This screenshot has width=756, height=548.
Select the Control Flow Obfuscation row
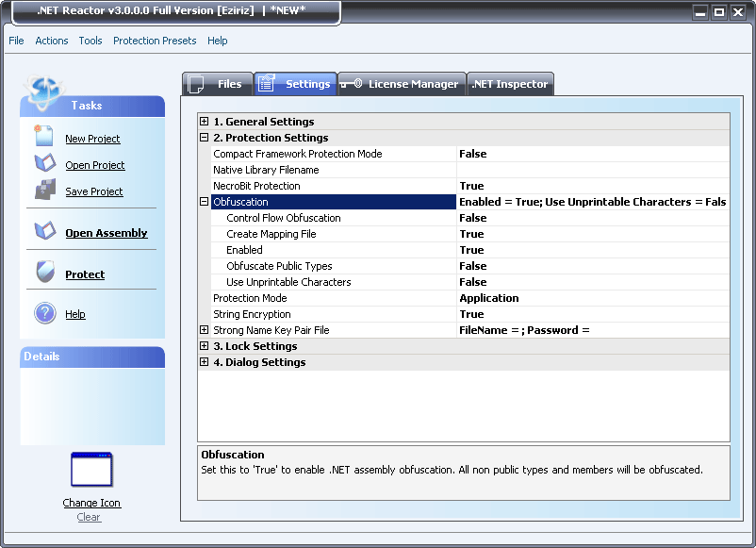[470, 218]
